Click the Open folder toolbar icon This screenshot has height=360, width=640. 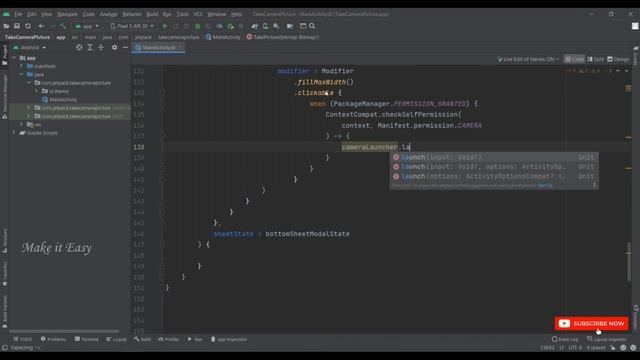(x=6, y=26)
